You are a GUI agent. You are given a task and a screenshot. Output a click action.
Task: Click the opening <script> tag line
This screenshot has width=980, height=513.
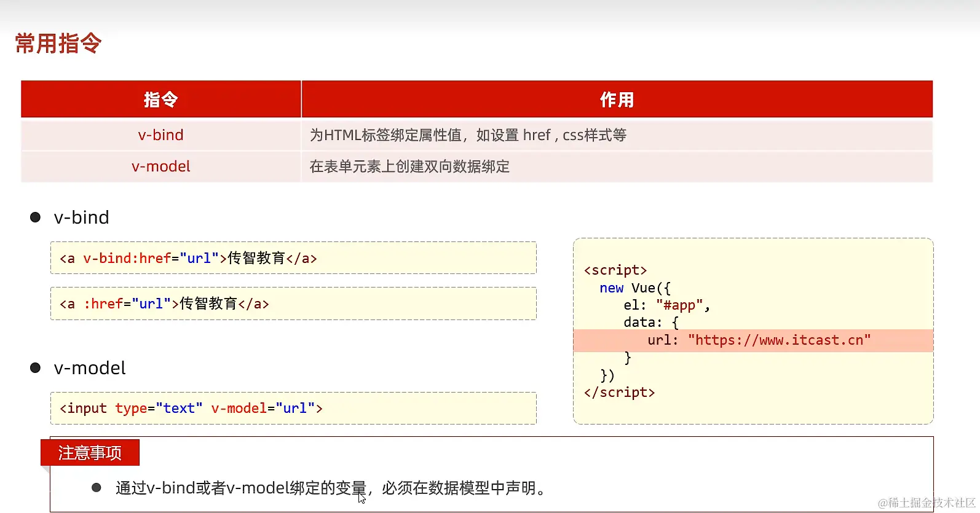coord(615,270)
